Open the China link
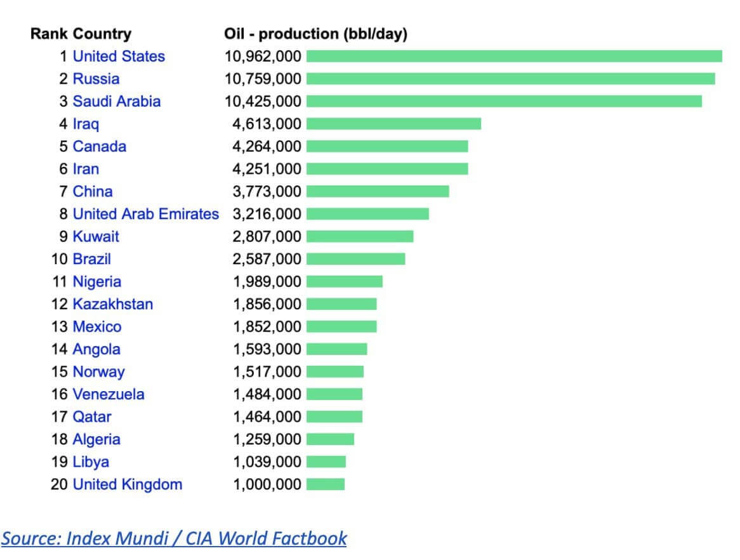Image resolution: width=740 pixels, height=560 pixels. click(93, 192)
